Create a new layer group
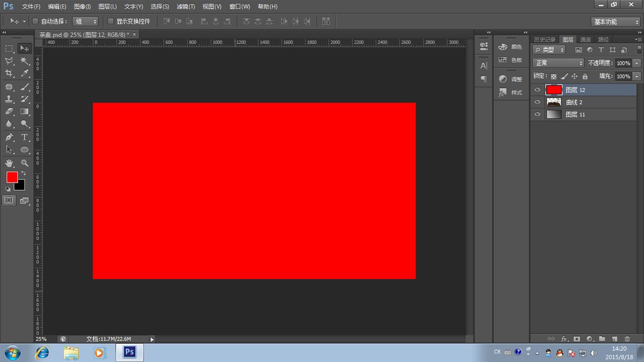 602,339
